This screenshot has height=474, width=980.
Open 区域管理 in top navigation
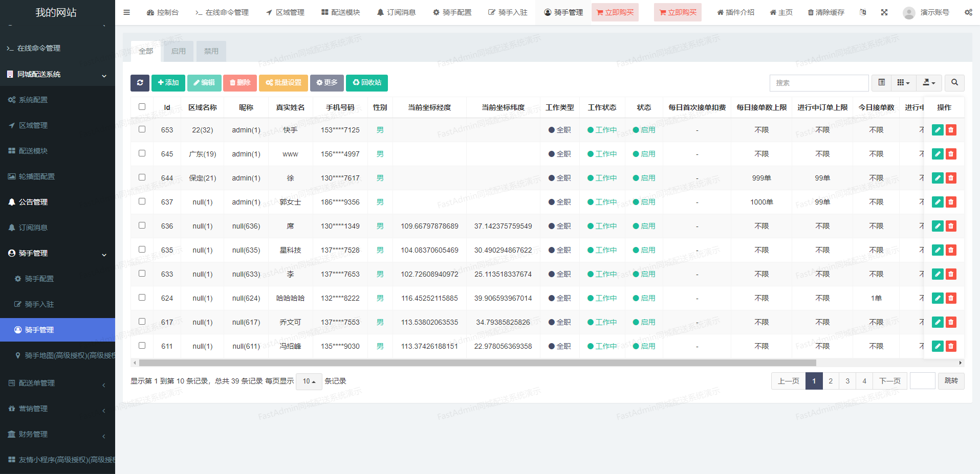coord(285,12)
